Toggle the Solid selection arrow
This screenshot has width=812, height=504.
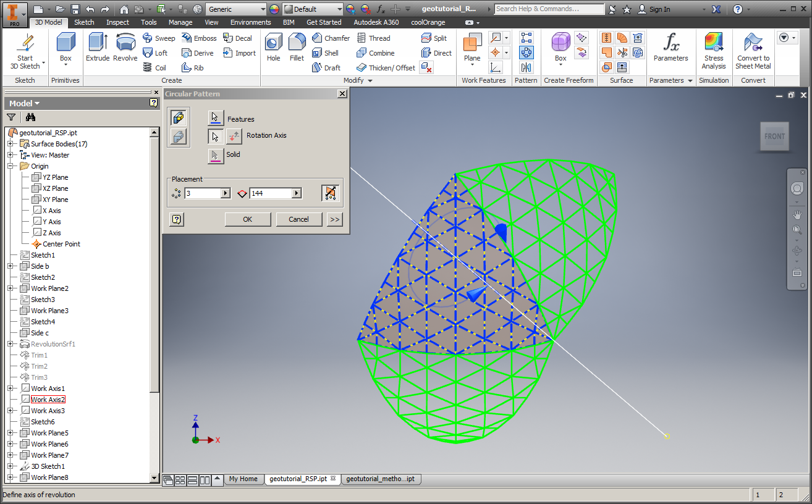pos(215,155)
